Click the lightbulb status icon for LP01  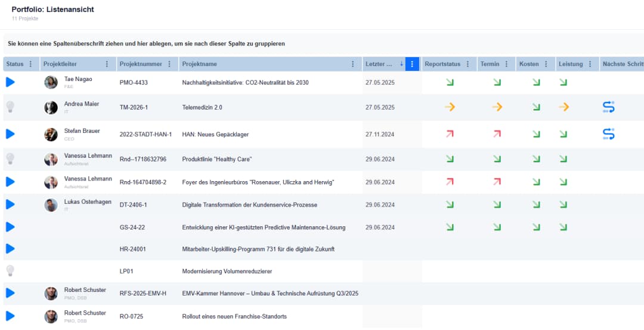point(10,271)
